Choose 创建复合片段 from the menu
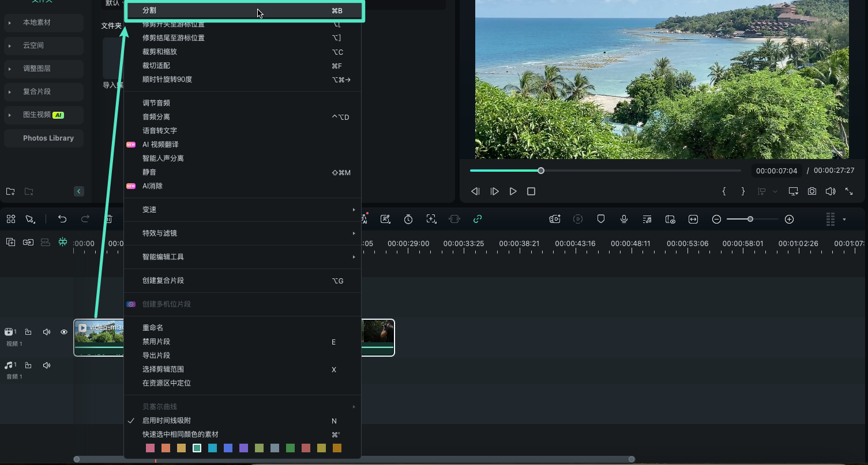The image size is (868, 465). point(243,281)
